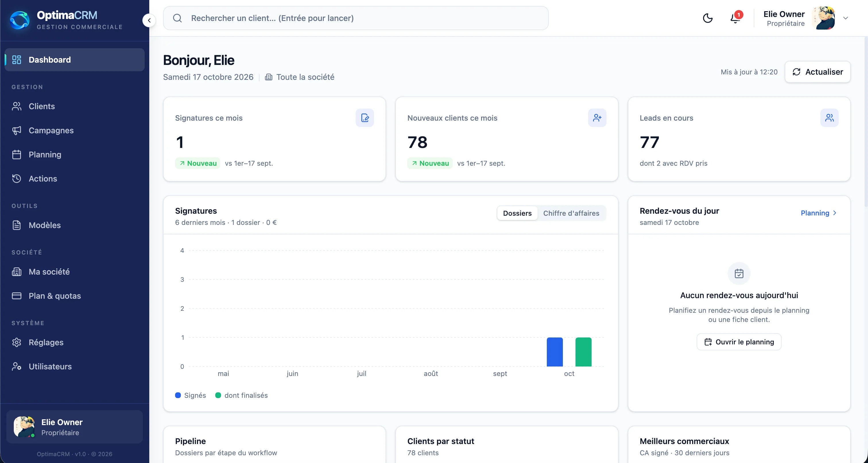The width and height of the screenshot is (868, 463).
Task: Click the Nouveaux clients add-user icon
Action: click(x=597, y=118)
